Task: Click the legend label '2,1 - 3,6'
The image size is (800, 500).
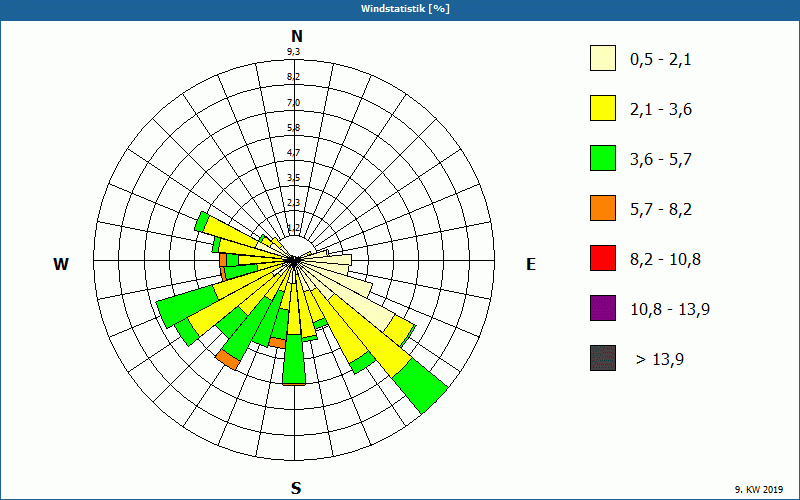Action: pyautogui.click(x=661, y=110)
